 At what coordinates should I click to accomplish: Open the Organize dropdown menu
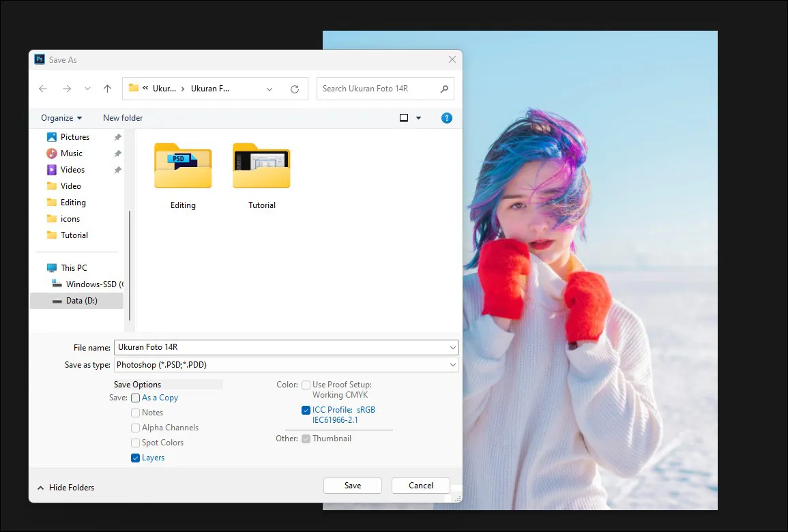click(x=61, y=118)
